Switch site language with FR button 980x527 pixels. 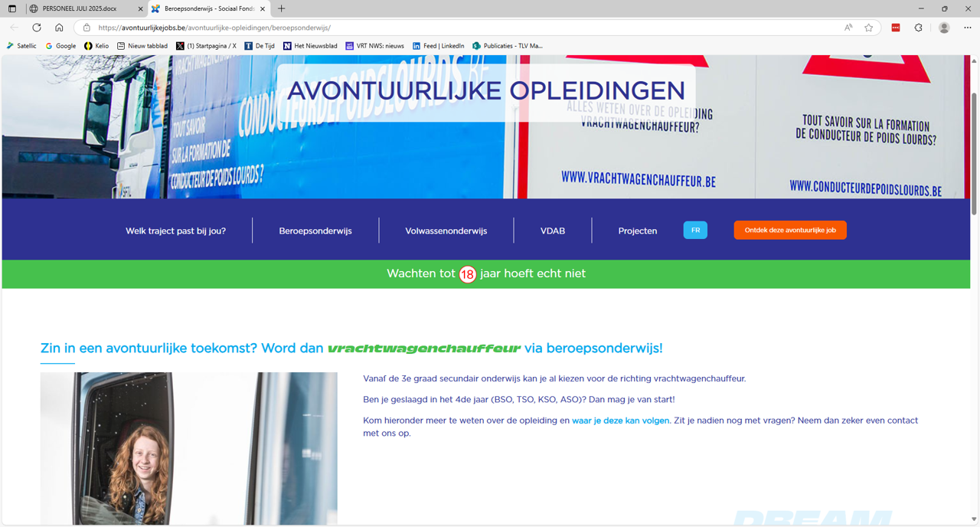695,230
